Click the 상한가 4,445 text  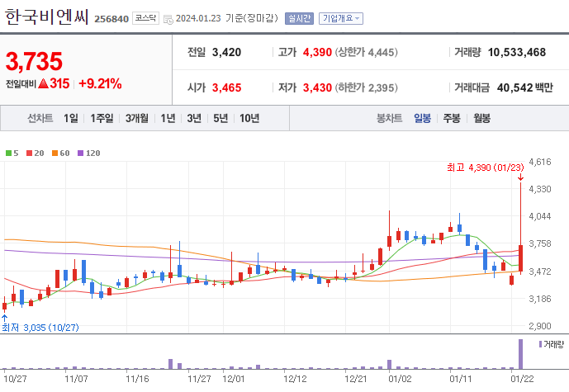(x=366, y=52)
